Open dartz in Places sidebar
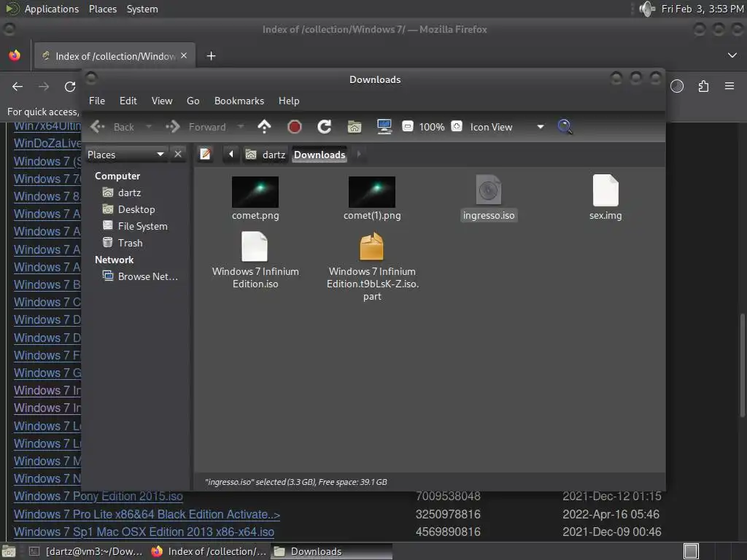Screen dimensions: 747x560 130,192
